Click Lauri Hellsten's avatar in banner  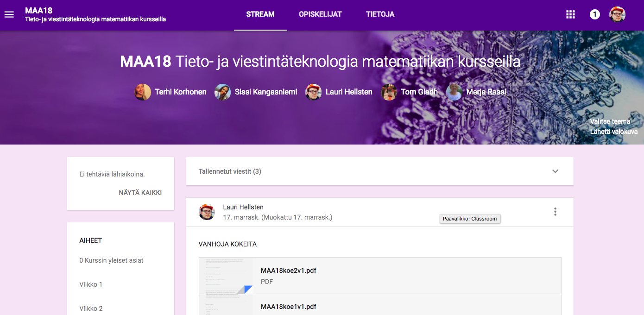(x=314, y=92)
